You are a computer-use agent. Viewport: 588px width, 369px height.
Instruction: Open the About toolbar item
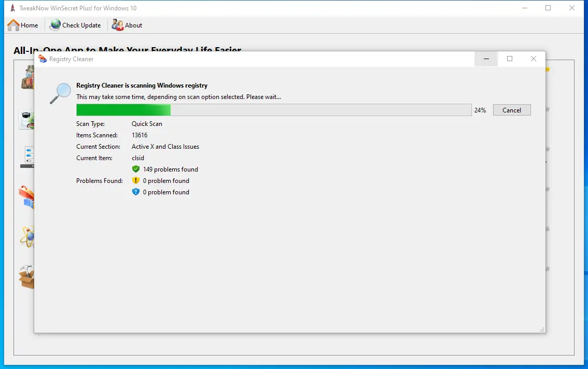coord(127,25)
